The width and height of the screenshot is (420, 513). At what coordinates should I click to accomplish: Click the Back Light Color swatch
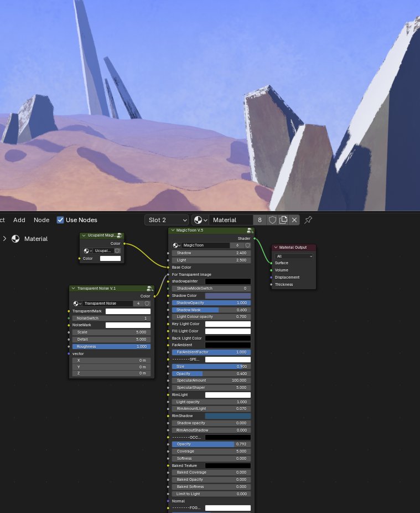tap(228, 338)
